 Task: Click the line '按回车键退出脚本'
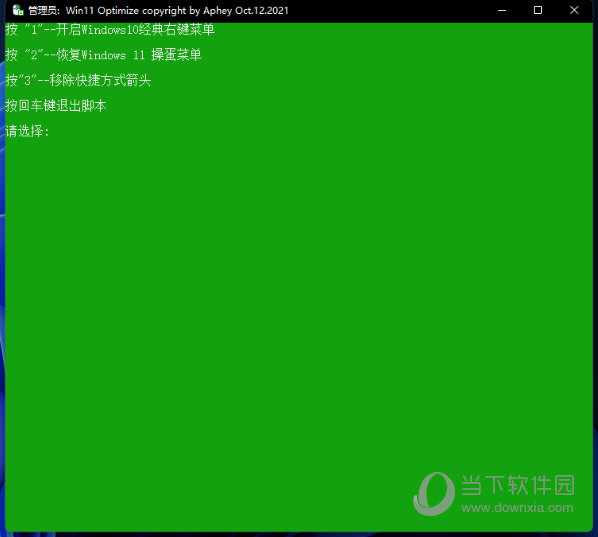tap(56, 106)
